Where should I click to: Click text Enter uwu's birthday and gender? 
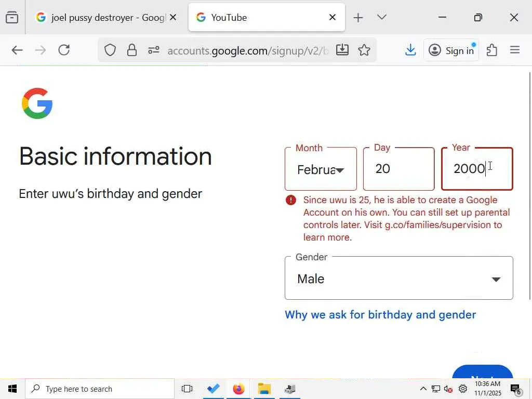tap(110, 194)
